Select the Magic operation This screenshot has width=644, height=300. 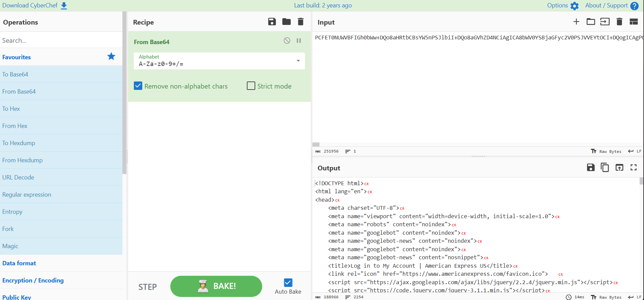[10, 246]
